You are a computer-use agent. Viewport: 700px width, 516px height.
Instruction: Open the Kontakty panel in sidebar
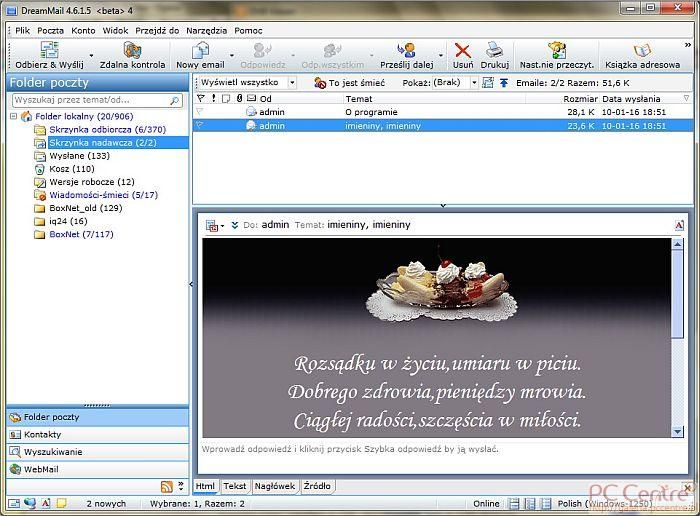click(x=42, y=434)
